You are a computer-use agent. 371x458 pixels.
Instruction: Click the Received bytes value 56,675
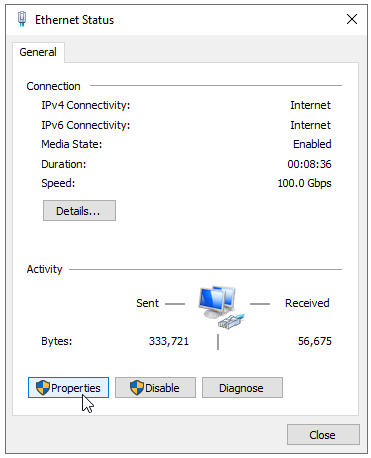[x=315, y=341]
